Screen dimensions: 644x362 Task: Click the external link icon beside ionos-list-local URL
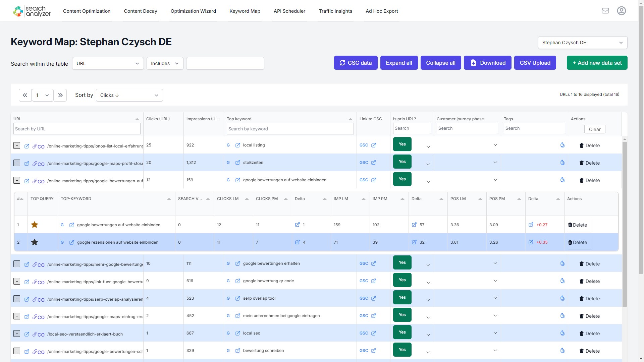tap(27, 146)
